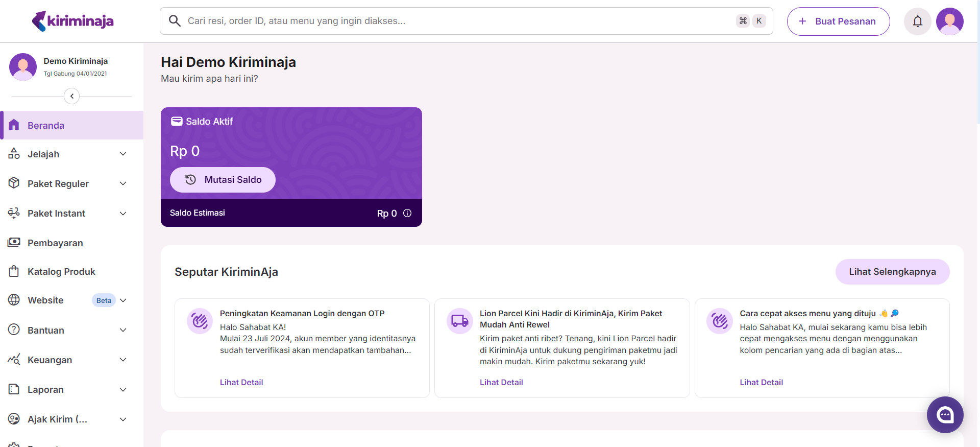980x447 pixels.
Task: Click the page vertical scrollbar
Action: (x=978, y=61)
